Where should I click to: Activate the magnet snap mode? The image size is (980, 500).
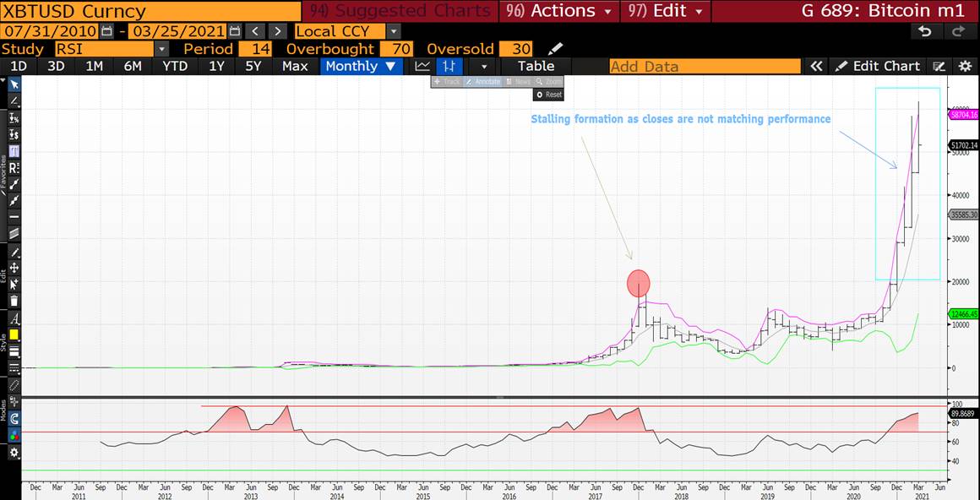(x=14, y=419)
